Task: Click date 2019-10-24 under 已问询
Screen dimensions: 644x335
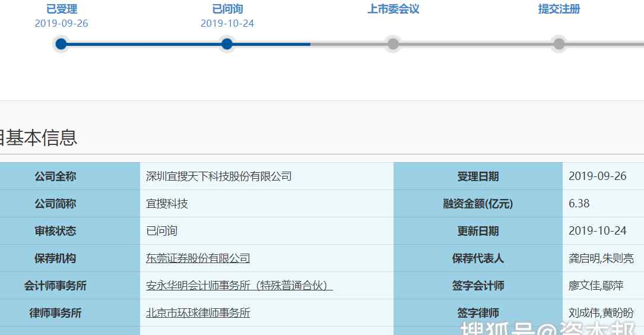Action: [x=227, y=23]
